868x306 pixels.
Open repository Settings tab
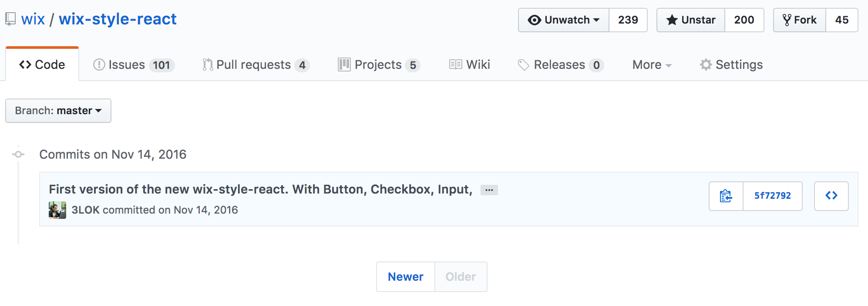coord(731,65)
